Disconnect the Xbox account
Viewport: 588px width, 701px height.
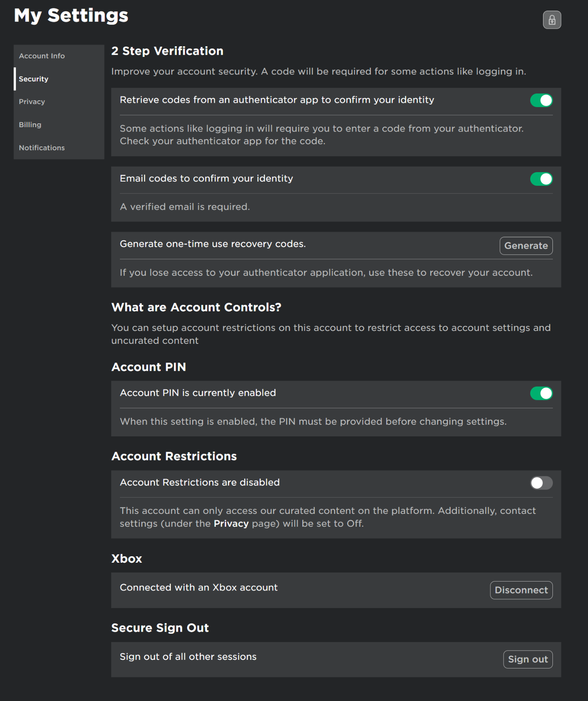click(x=521, y=590)
